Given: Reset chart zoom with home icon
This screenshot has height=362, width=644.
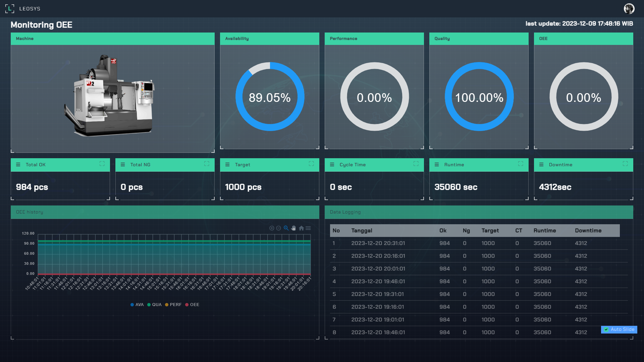Looking at the screenshot, I should point(301,228).
